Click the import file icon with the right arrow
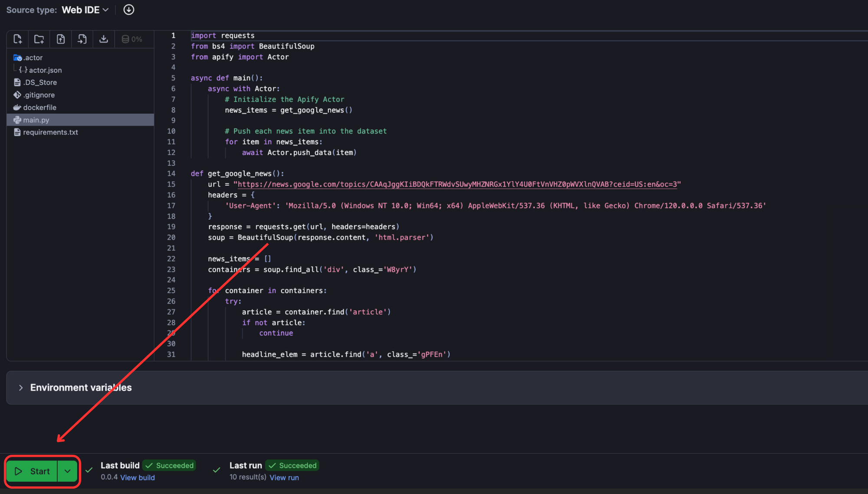This screenshot has width=868, height=494. (x=82, y=39)
